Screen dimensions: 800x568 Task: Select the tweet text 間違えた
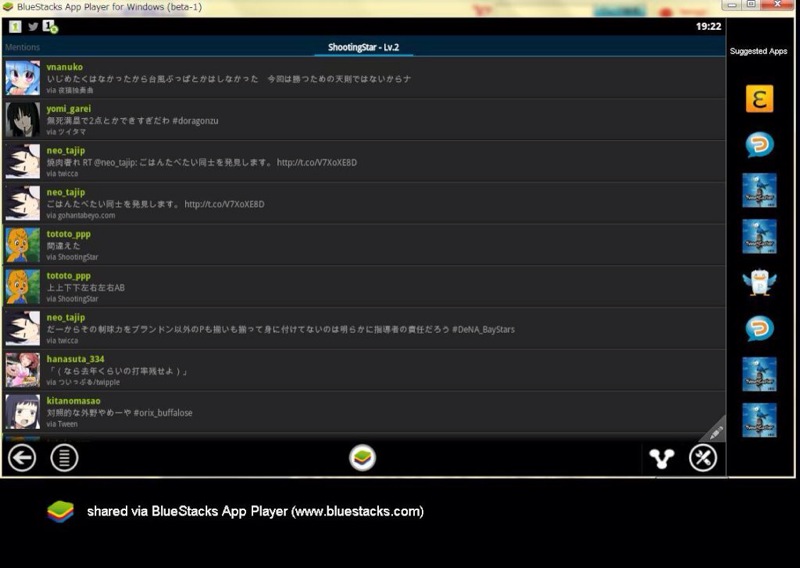click(x=63, y=246)
